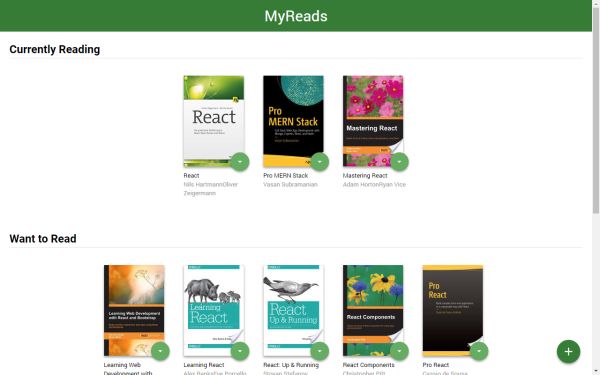Open shelf dropdown on Pro React book

tap(479, 351)
